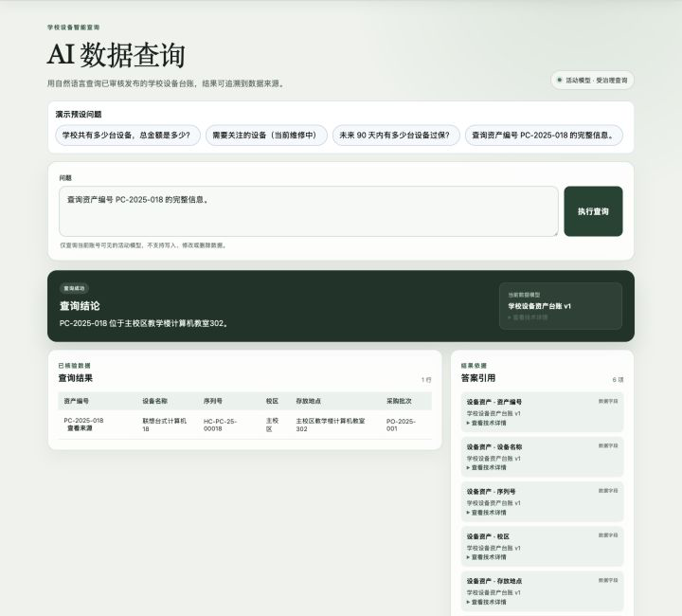Click the 查询成功 status pill
Screen dimensions: 682x616
click(x=75, y=288)
